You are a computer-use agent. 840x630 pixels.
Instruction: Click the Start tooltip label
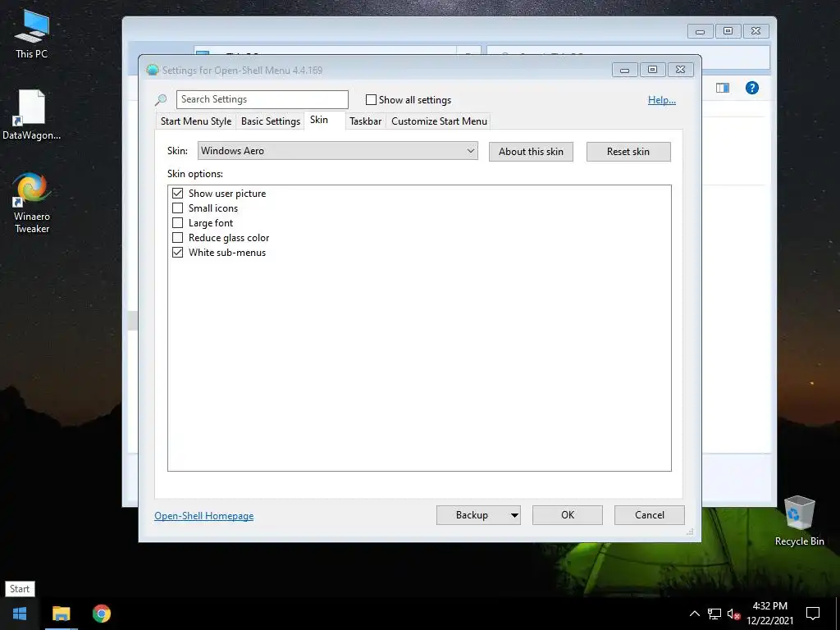coord(20,589)
